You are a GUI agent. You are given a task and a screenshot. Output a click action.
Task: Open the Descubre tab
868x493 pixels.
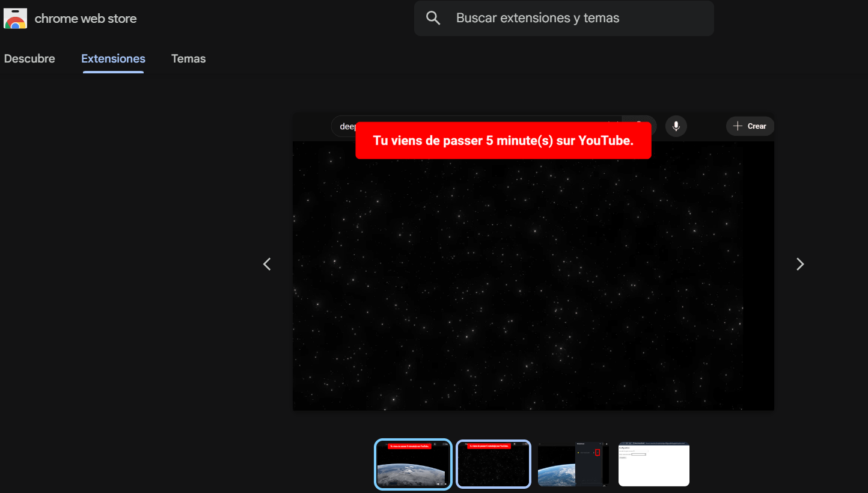tap(29, 59)
